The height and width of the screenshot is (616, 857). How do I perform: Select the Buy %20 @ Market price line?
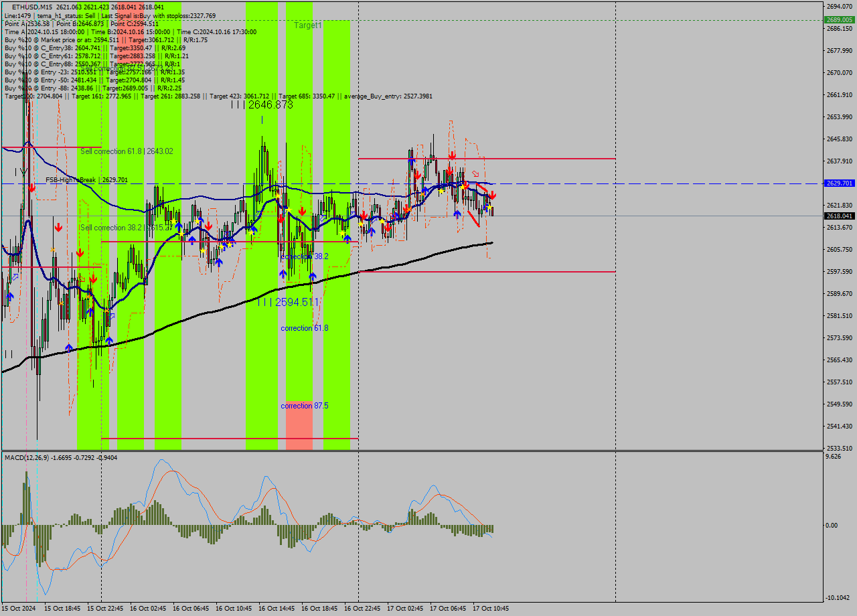point(106,40)
